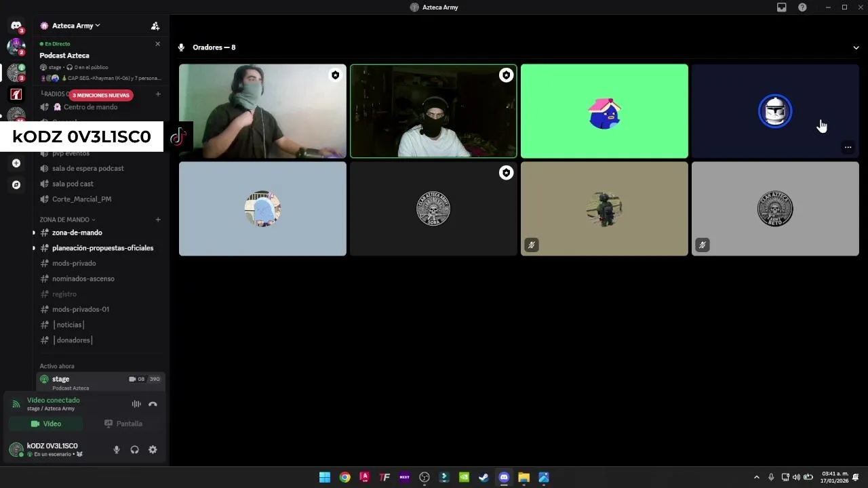Screen dimensions: 868x488
Task: Select the BETO clan emblem speaker tile
Action: coord(775,209)
